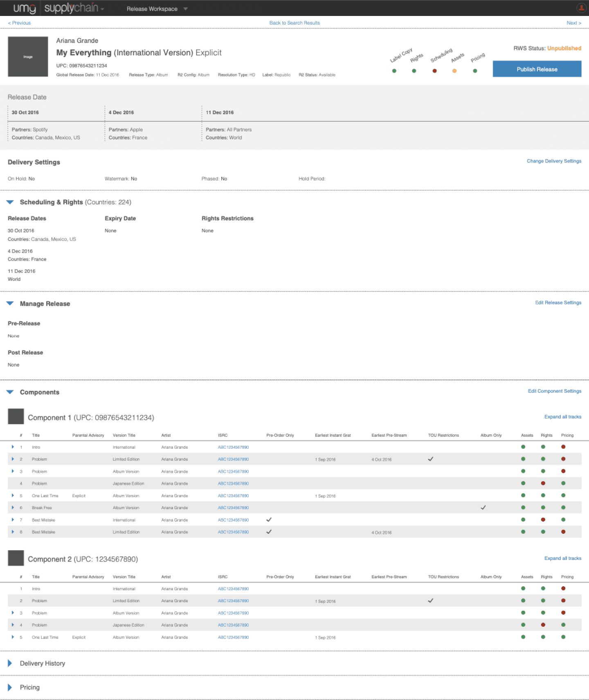The width and height of the screenshot is (589, 700).
Task: Open Edit Release Settings
Action: pyautogui.click(x=558, y=303)
